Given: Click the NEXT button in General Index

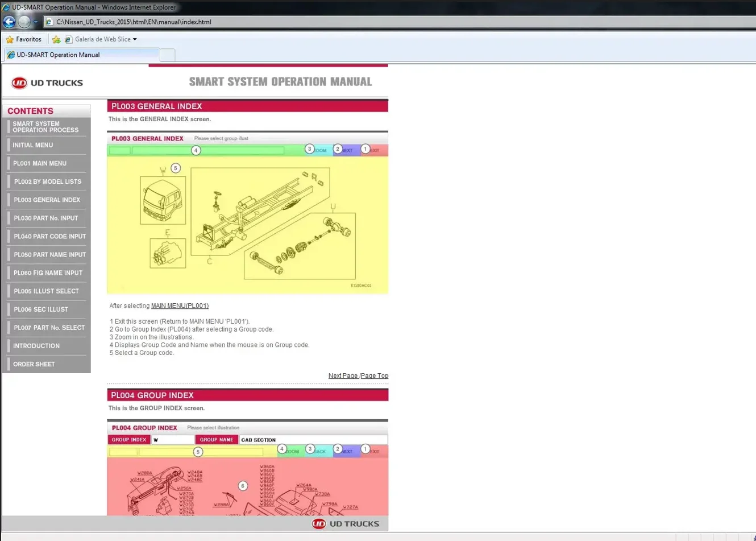Looking at the screenshot, I should [347, 150].
